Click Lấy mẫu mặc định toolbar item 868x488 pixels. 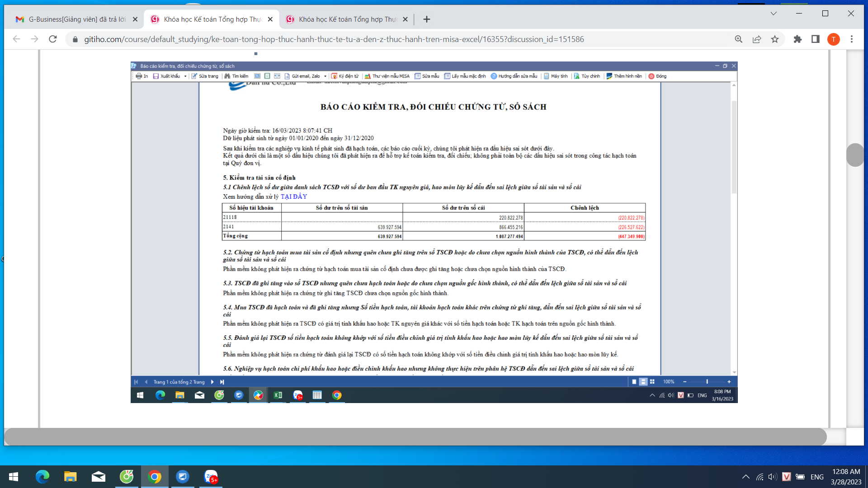click(465, 76)
